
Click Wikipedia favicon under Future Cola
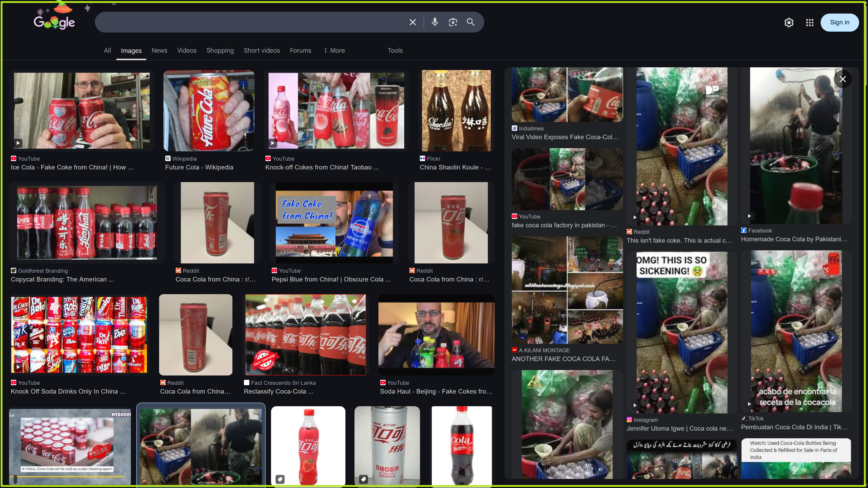[x=168, y=159]
